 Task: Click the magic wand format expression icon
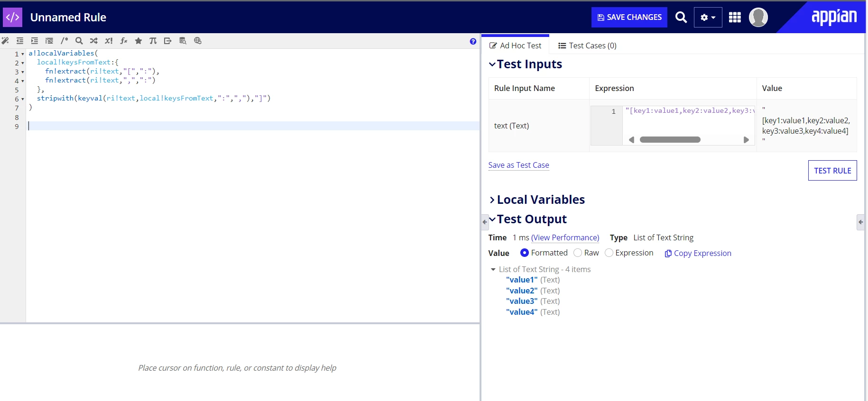point(5,41)
